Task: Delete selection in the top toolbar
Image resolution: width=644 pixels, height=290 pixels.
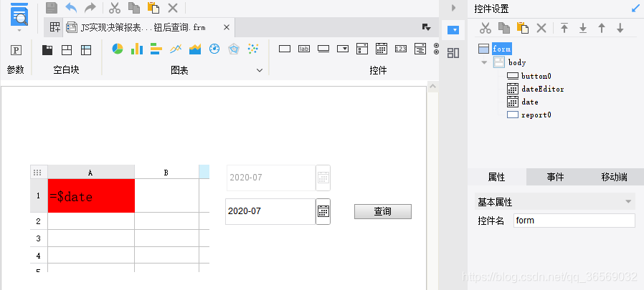Action: [173, 8]
